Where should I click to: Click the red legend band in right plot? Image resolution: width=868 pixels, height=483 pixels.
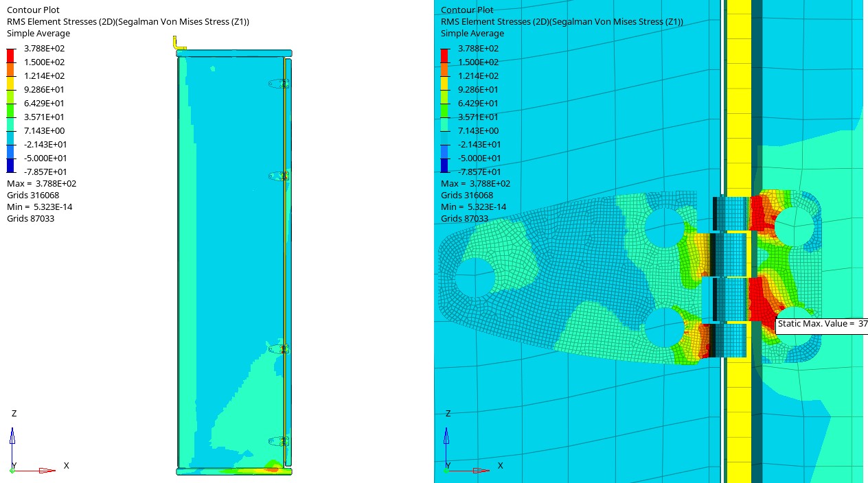[444, 56]
